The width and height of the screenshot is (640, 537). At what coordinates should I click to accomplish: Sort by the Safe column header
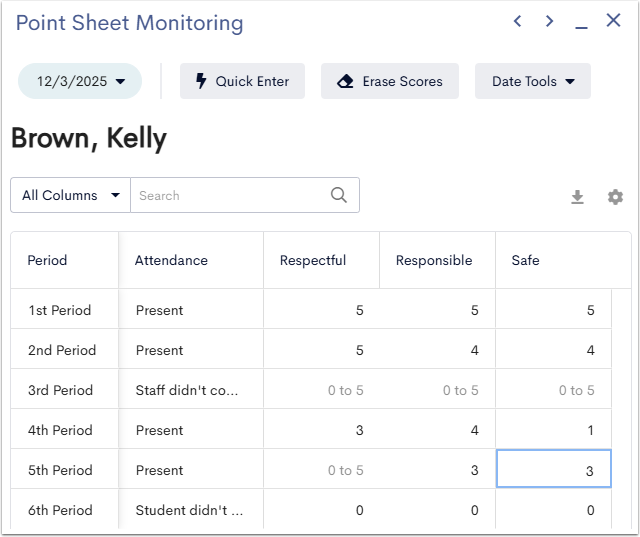(x=563, y=260)
